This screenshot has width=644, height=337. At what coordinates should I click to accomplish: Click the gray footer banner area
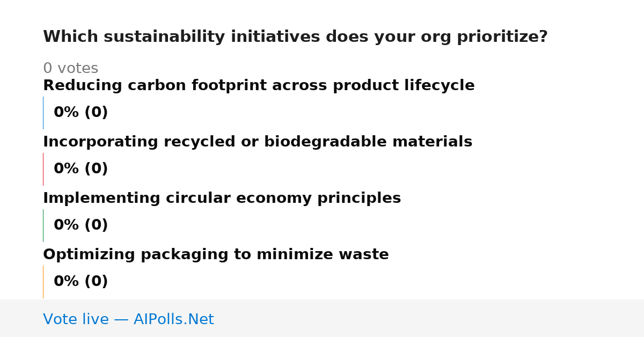coord(322,318)
